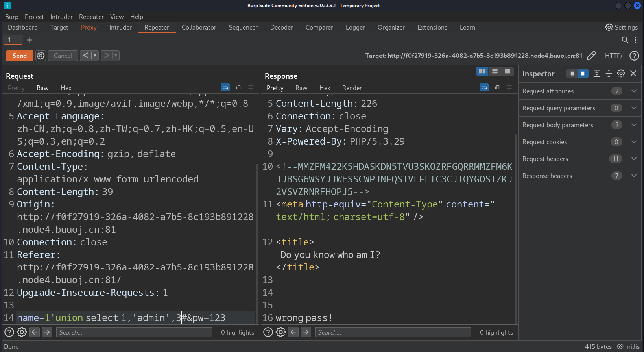
Task: Toggle the HTTP/1 protocol label
Action: pyautogui.click(x=615, y=56)
